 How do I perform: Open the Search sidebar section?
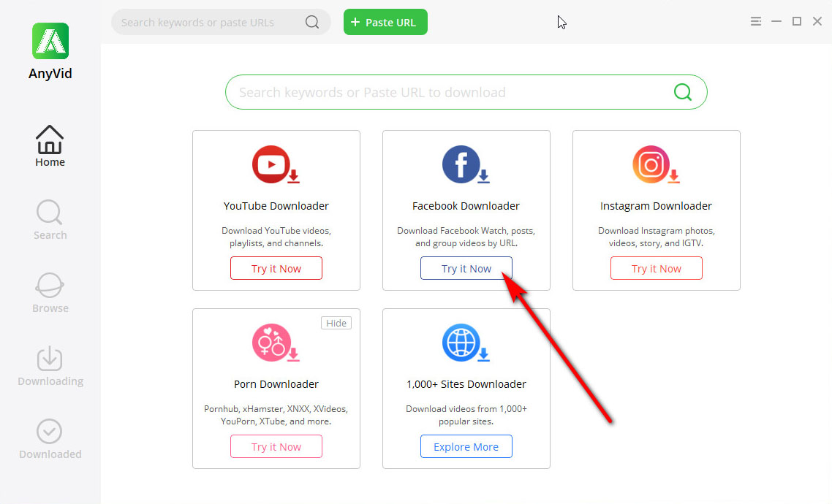[x=50, y=220]
